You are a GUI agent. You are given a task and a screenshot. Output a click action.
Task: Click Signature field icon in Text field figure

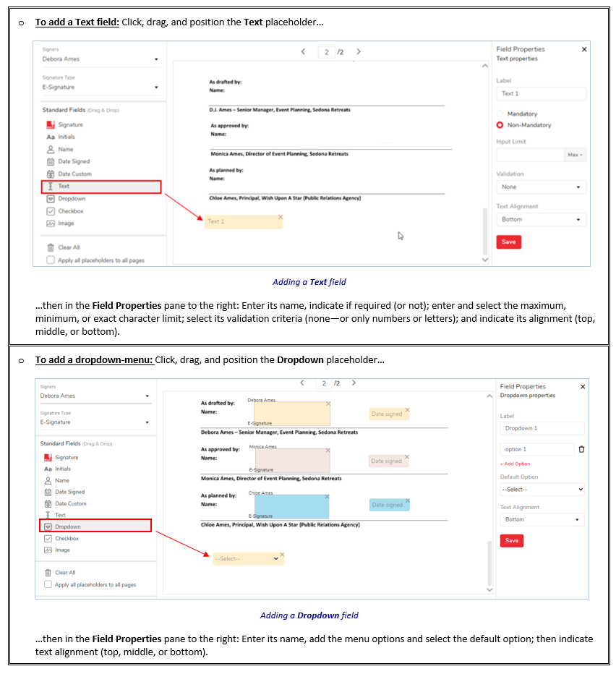click(51, 124)
